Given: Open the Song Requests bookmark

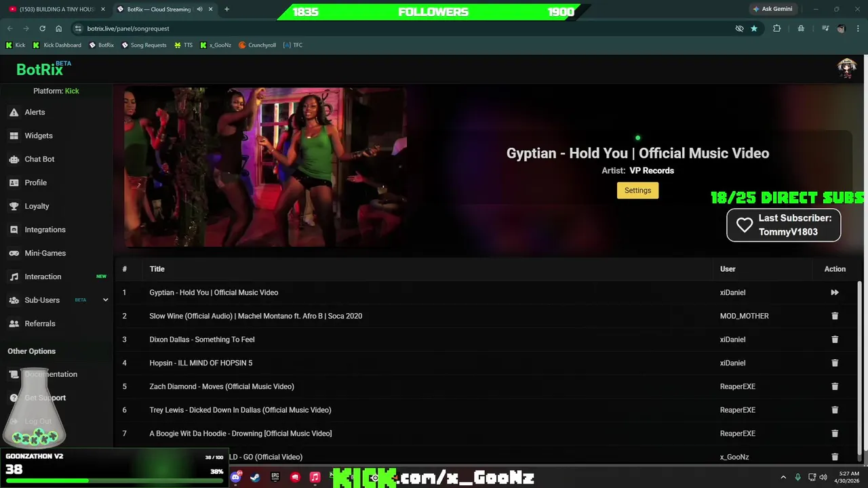Looking at the screenshot, I should [x=144, y=45].
